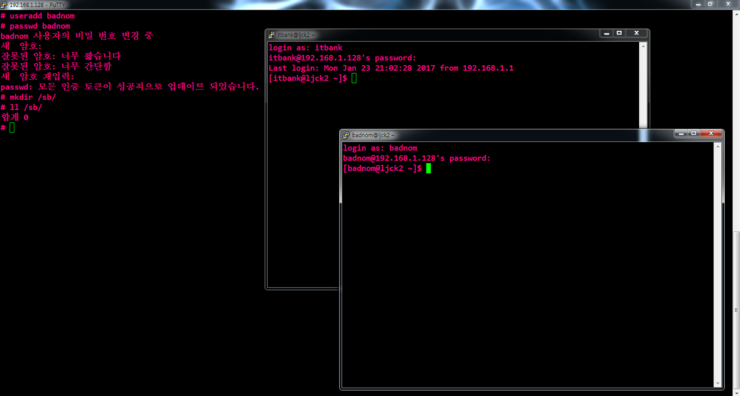Image resolution: width=740 pixels, height=396 pixels.
Task: Click 'Last login: Mon Jan 23 21:02:28 2017' line
Action: [391, 68]
